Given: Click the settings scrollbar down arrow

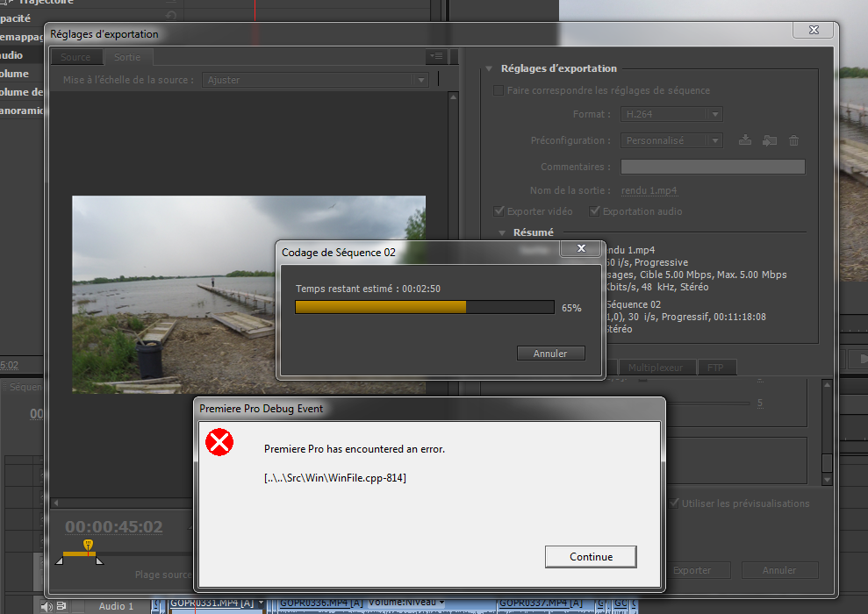Looking at the screenshot, I should (x=827, y=480).
